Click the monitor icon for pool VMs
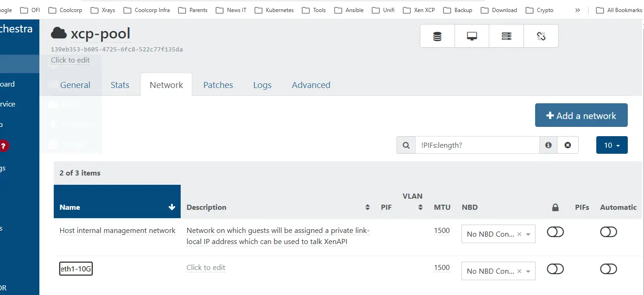The width and height of the screenshot is (644, 295). [x=472, y=36]
